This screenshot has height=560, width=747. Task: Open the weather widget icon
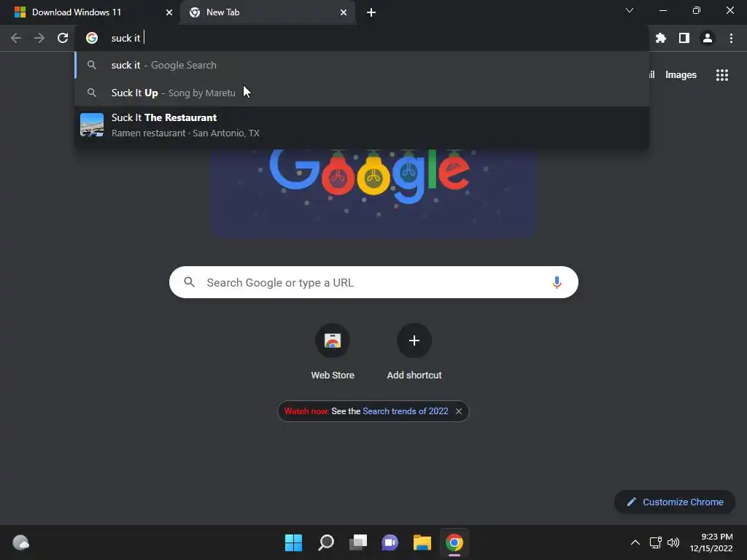pos(21,542)
